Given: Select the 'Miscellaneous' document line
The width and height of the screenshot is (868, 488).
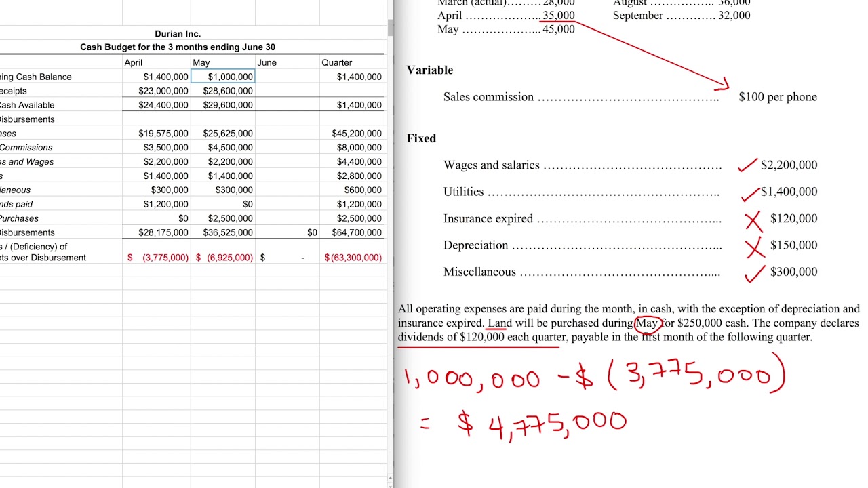Looking at the screenshot, I should [x=581, y=272].
